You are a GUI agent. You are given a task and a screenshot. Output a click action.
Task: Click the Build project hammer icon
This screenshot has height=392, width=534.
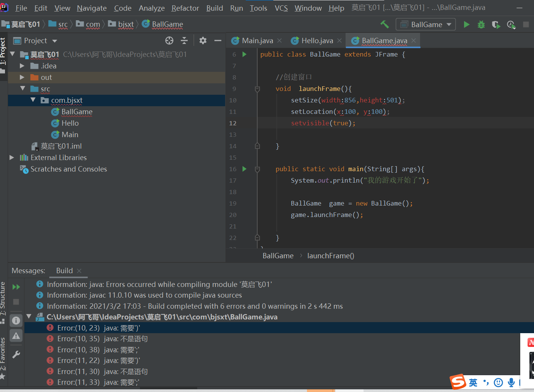pos(385,24)
